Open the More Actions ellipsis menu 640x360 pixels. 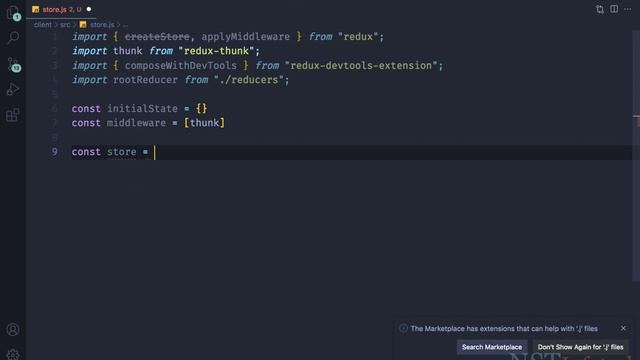click(628, 9)
